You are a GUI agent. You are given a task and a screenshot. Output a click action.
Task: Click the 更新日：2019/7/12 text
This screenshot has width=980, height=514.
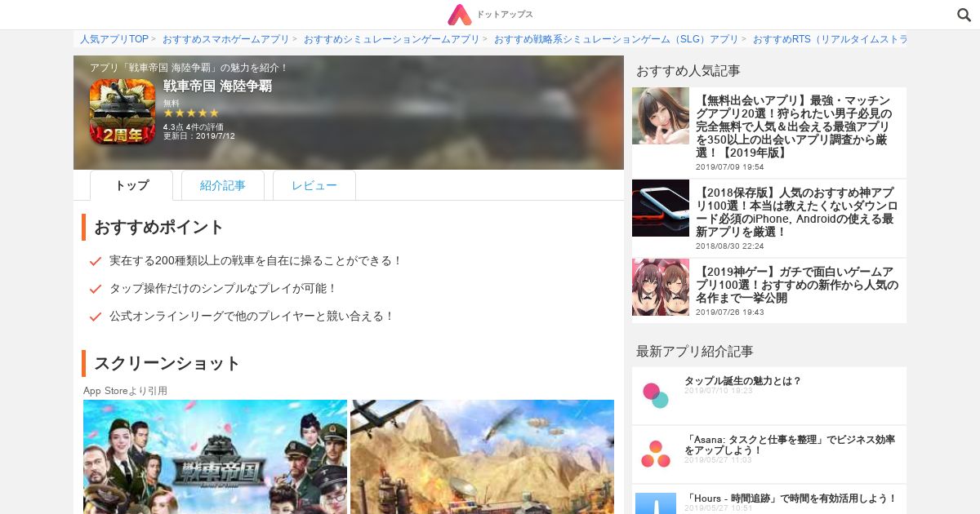tap(199, 135)
